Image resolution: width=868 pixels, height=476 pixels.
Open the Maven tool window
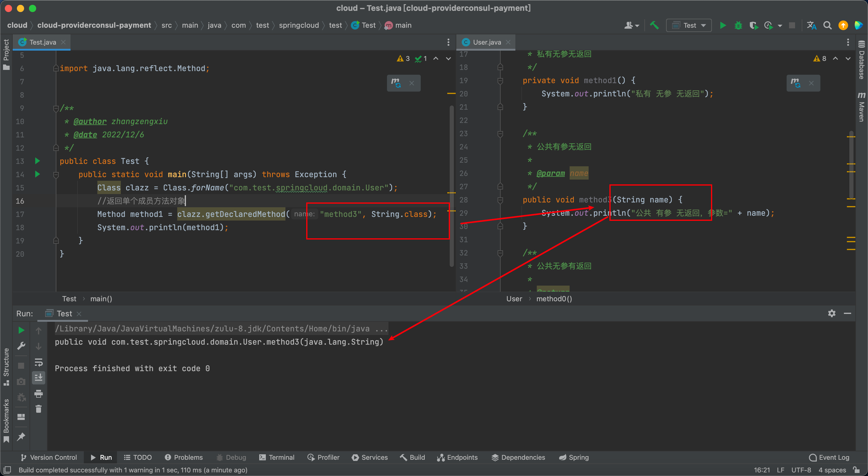(x=861, y=106)
